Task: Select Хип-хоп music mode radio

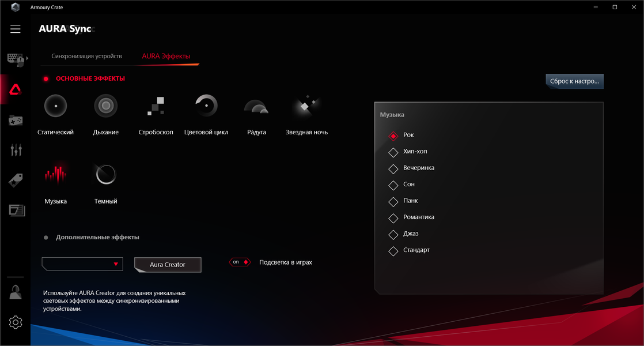Action: tap(393, 152)
